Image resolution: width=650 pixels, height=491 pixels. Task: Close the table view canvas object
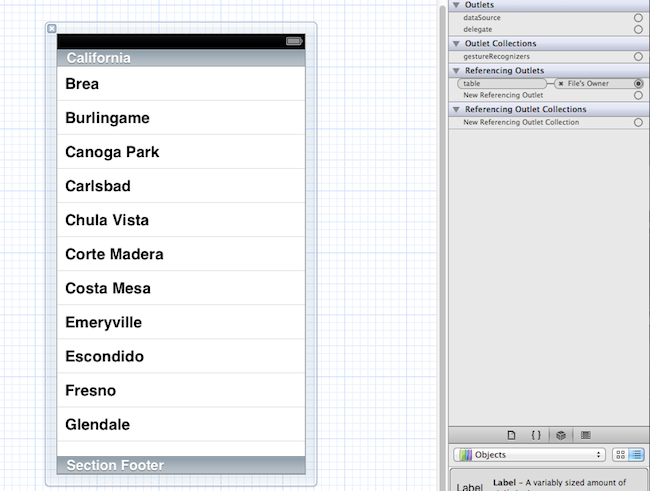51,29
